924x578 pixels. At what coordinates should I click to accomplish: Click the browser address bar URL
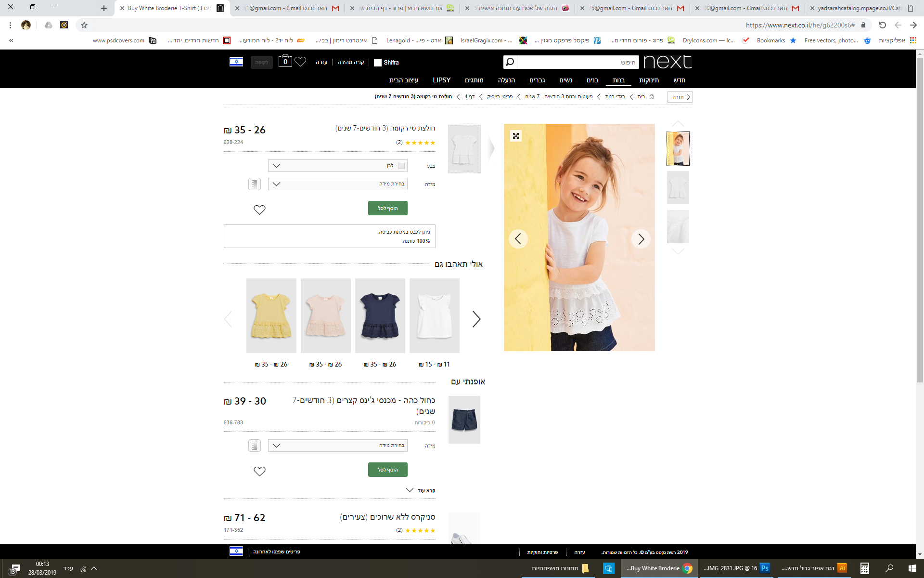pos(800,25)
